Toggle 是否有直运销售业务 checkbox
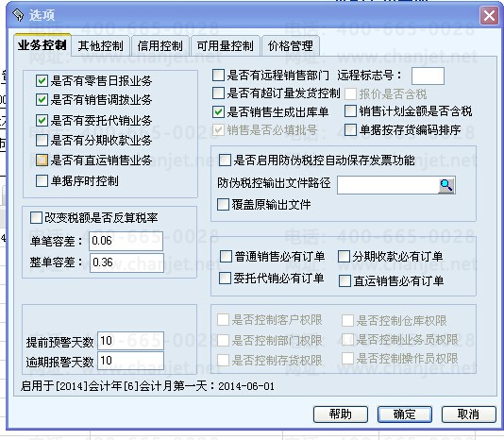Viewport: 504px width, 440px height. pos(42,161)
